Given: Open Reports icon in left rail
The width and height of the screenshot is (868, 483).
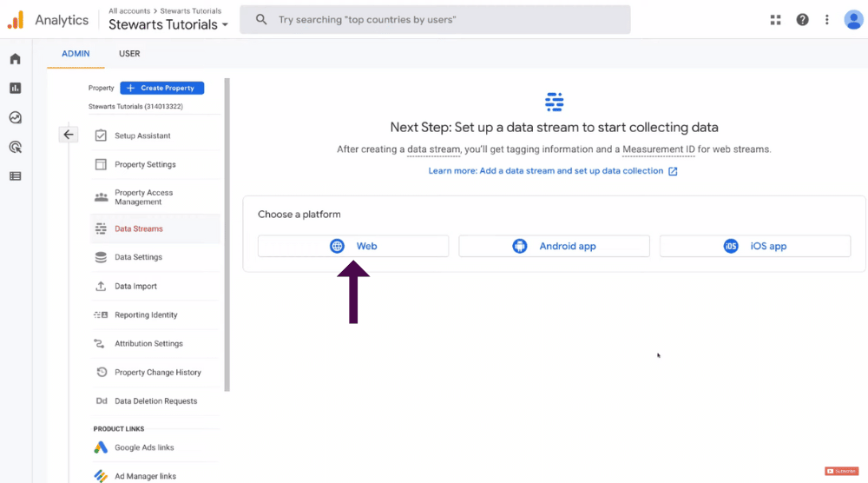Looking at the screenshot, I should pos(15,88).
